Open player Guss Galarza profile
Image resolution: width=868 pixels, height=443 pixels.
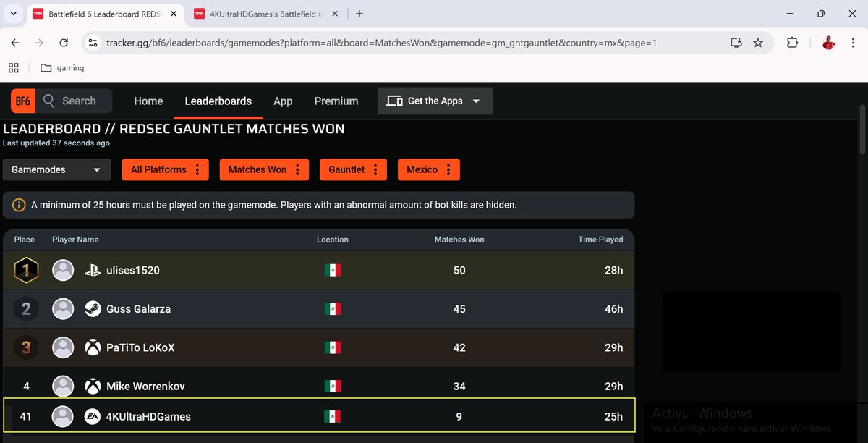[x=138, y=309]
